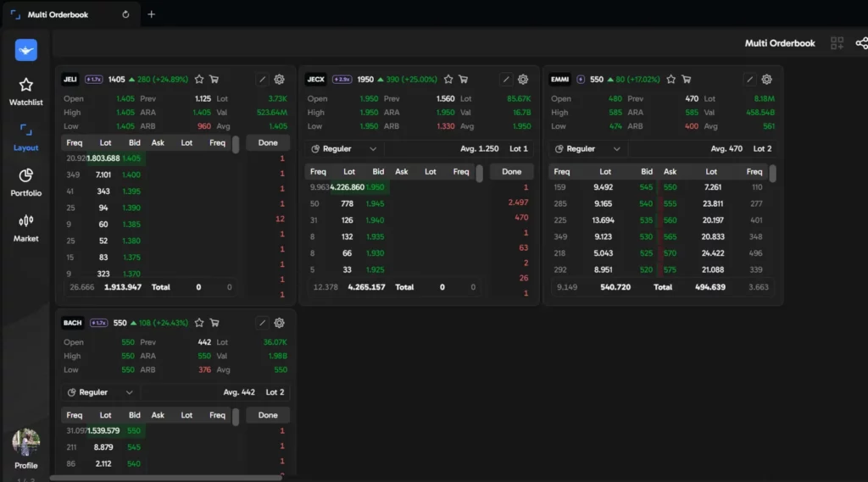Star EMMI to add to watchlist

pos(671,79)
